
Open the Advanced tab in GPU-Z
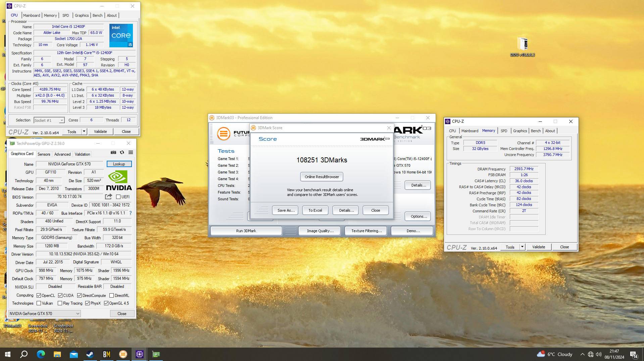point(62,154)
